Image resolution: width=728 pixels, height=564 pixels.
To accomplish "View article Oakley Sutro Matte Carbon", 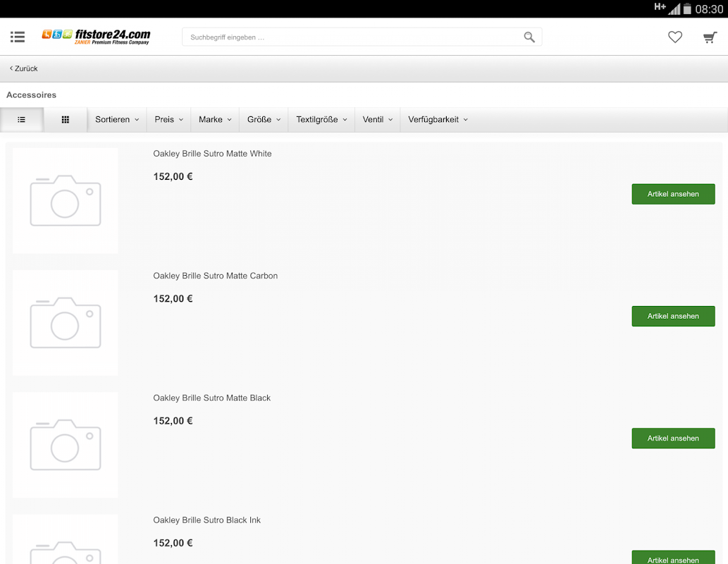I will click(673, 317).
